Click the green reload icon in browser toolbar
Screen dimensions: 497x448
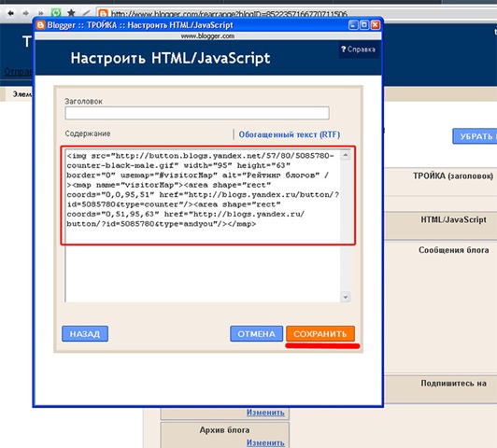click(x=56, y=13)
